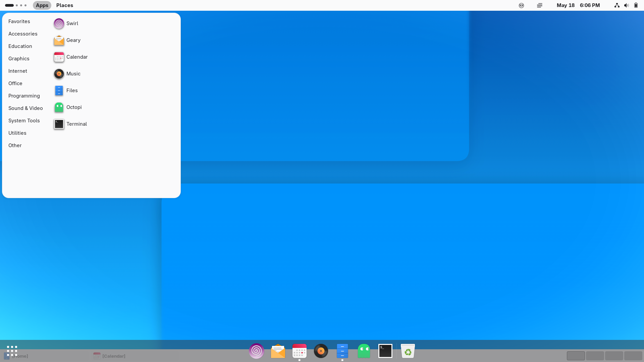644x362 pixels.
Task: Click the Swirl icon in the dock
Action: point(257,351)
